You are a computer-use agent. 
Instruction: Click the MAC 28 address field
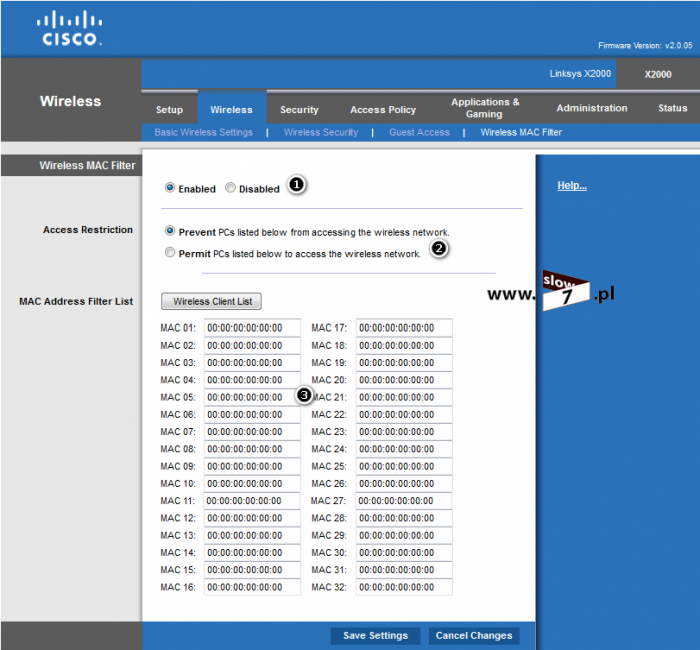(x=404, y=518)
